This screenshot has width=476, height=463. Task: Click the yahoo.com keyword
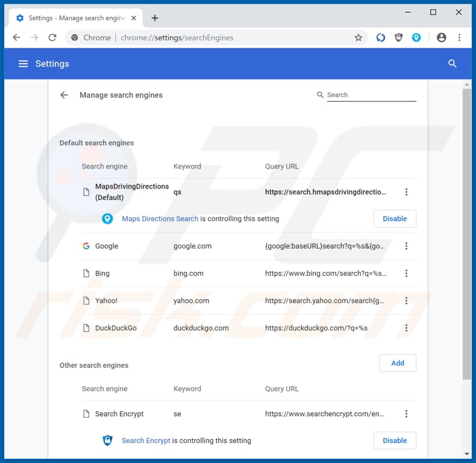point(191,300)
